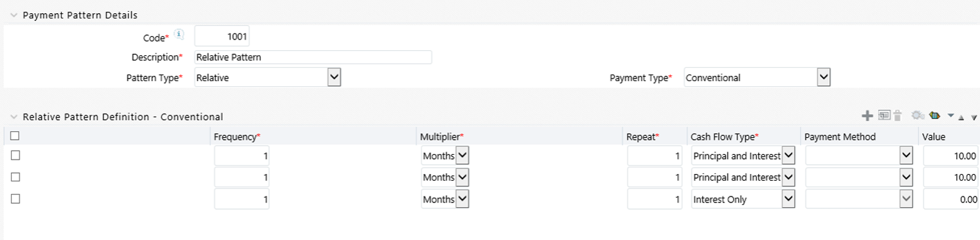Click the info icon next to Code
The height and width of the screenshot is (240, 980).
180,34
